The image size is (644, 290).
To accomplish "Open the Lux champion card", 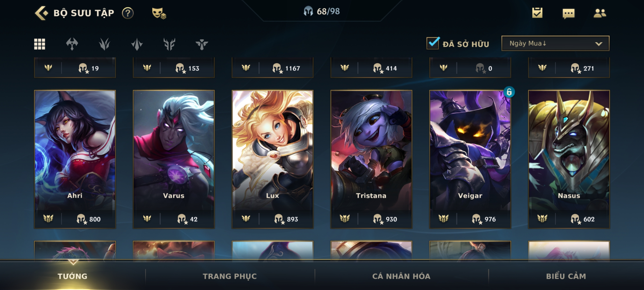I will [272, 159].
